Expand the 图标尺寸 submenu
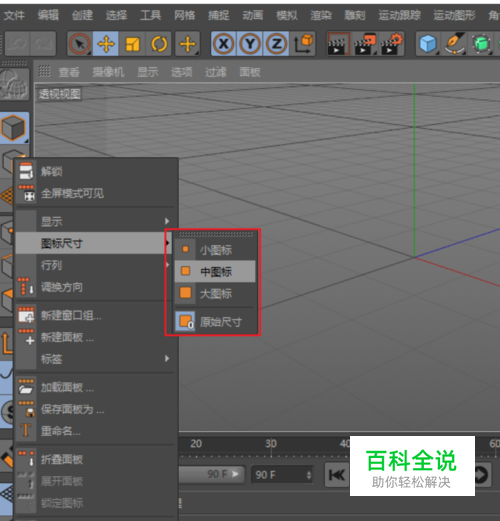 click(x=95, y=243)
